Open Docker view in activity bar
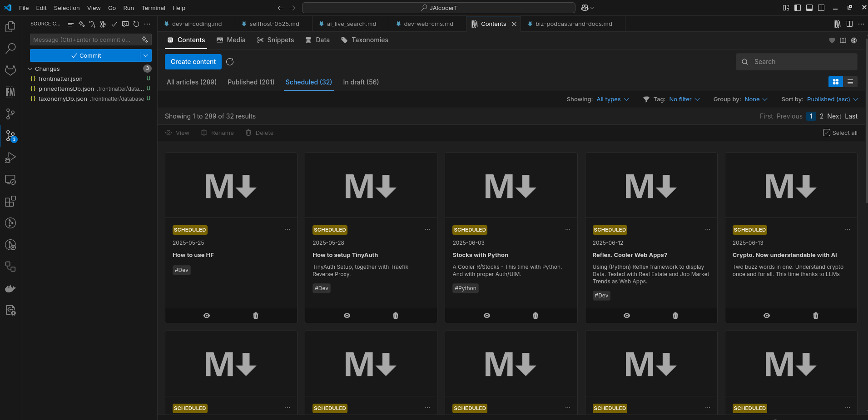 click(x=10, y=288)
